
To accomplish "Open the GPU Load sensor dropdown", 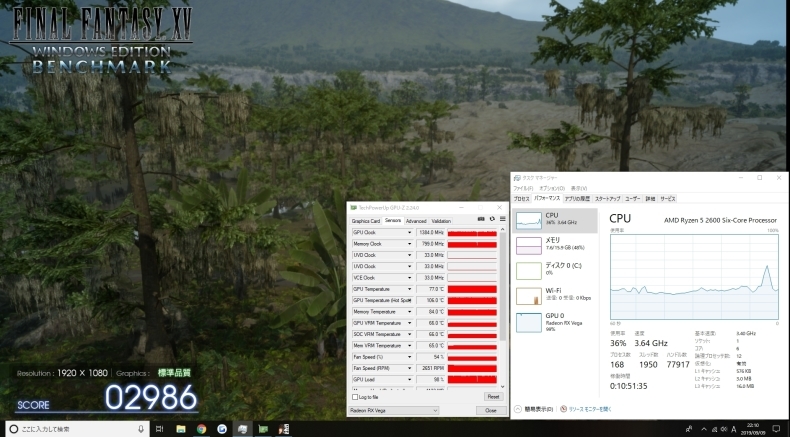I will pyautogui.click(x=409, y=380).
